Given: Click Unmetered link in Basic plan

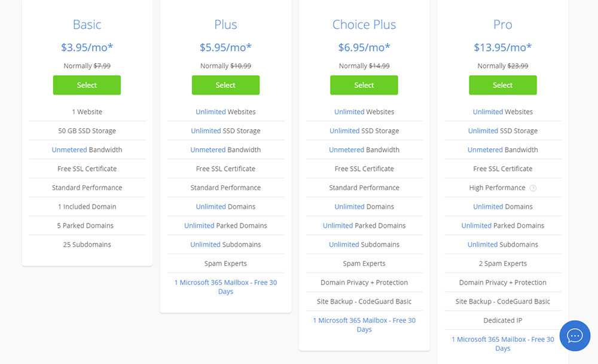Looking at the screenshot, I should [69, 150].
